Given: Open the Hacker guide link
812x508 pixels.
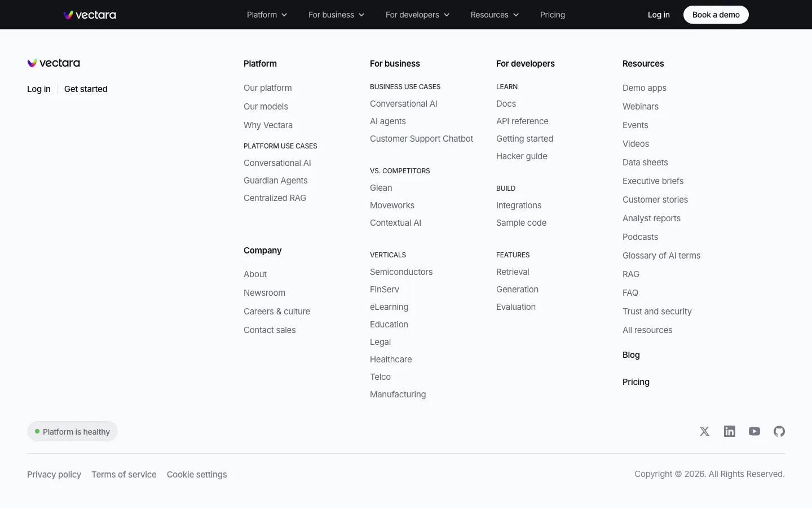Looking at the screenshot, I should 522,156.
